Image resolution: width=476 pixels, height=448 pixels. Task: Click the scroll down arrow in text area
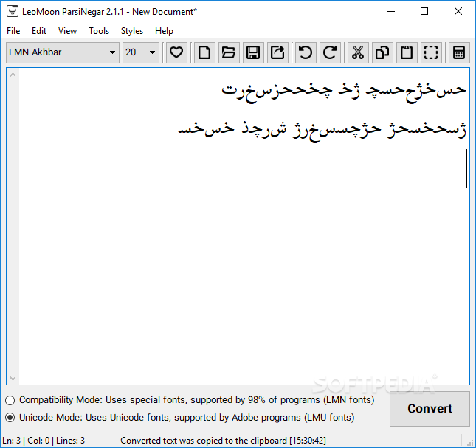tap(13, 378)
